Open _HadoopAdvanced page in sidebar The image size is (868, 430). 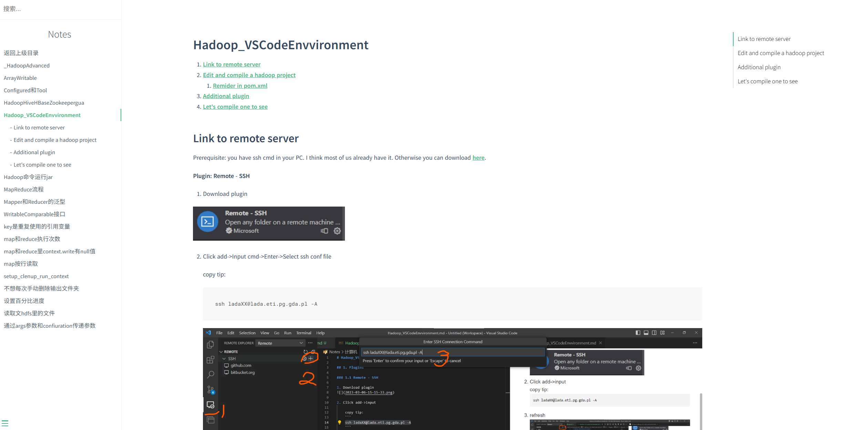[27, 65]
